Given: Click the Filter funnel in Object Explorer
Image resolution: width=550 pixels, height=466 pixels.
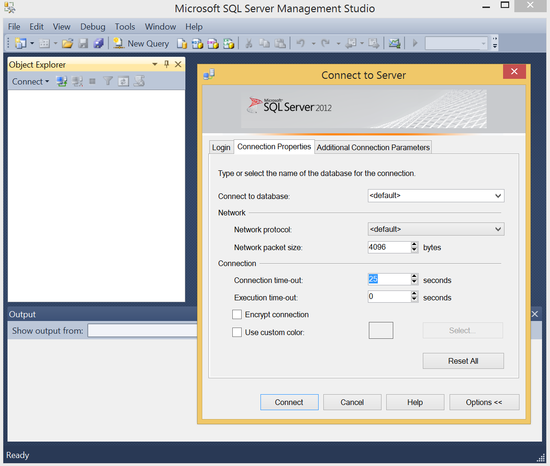Looking at the screenshot, I should click(108, 81).
